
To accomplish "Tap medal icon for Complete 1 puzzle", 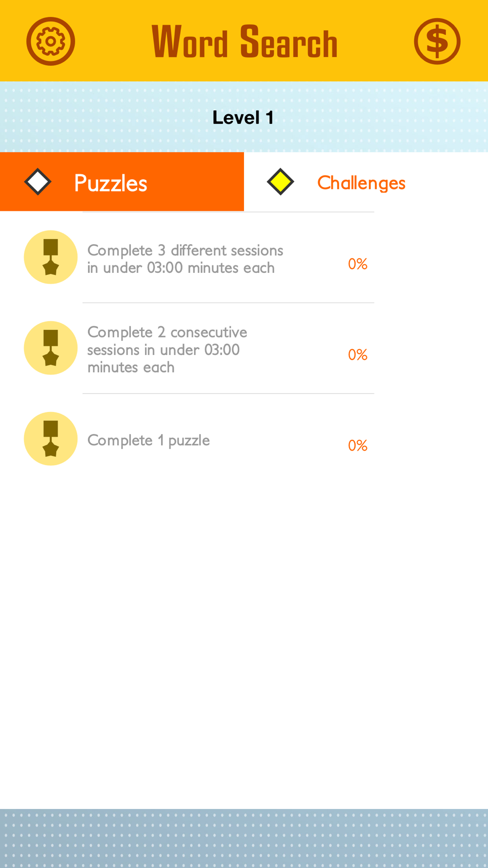I will pos(51,439).
